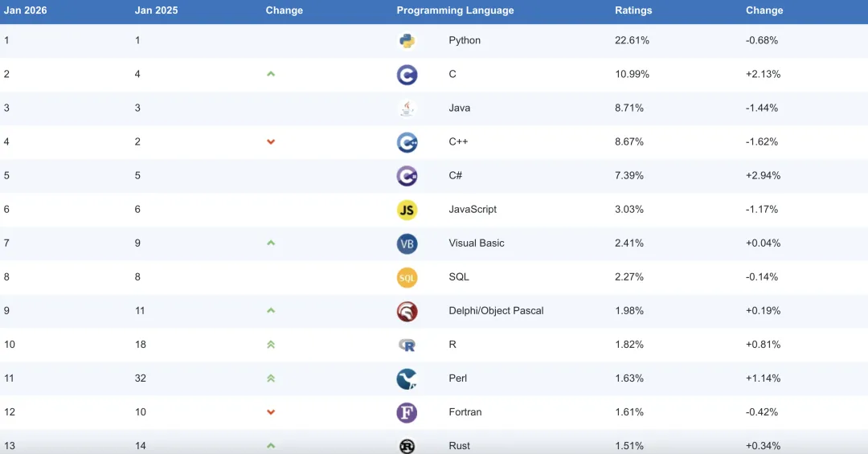Click the R language logo
The image size is (868, 454).
click(407, 345)
